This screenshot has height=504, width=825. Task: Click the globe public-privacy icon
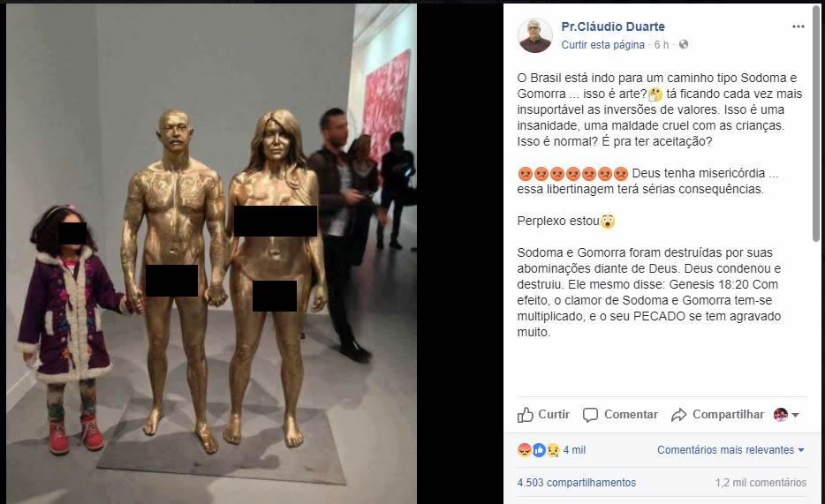684,45
